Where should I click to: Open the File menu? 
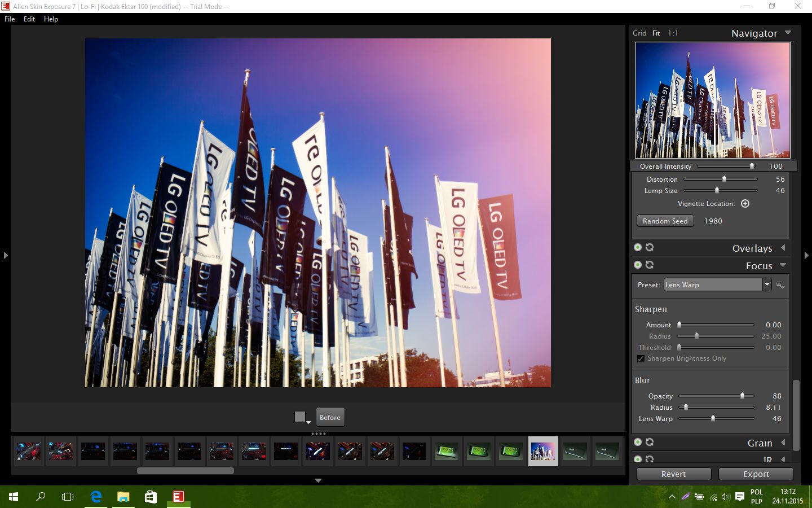[x=10, y=19]
